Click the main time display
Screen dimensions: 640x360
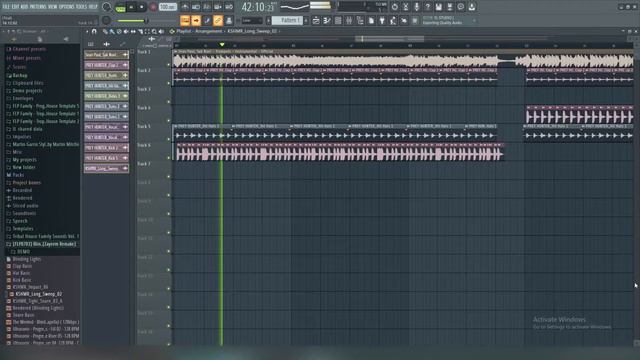258,7
